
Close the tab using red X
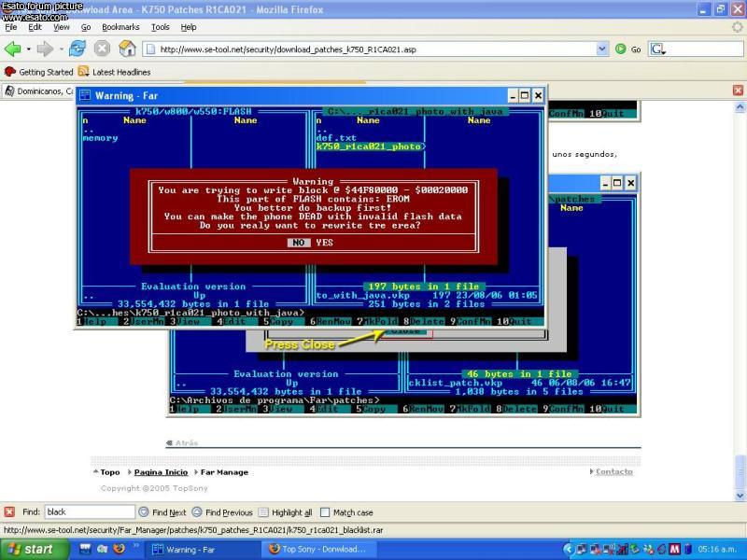click(738, 90)
